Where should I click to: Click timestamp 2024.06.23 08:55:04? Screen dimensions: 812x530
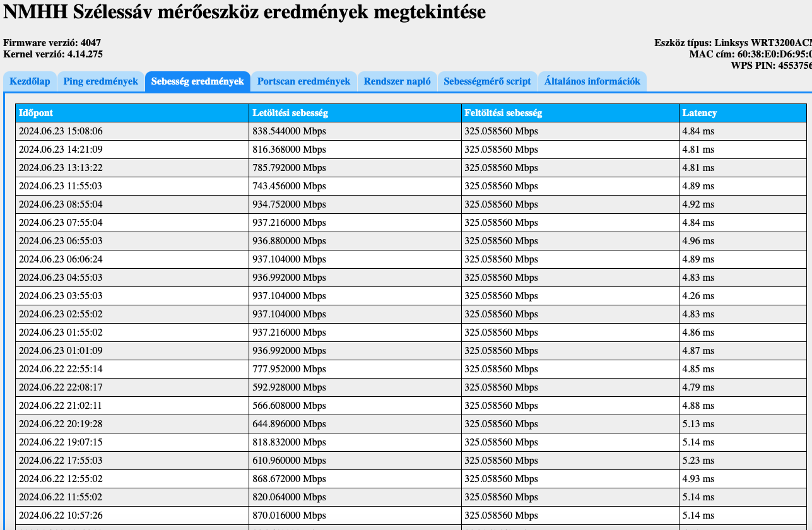point(61,204)
